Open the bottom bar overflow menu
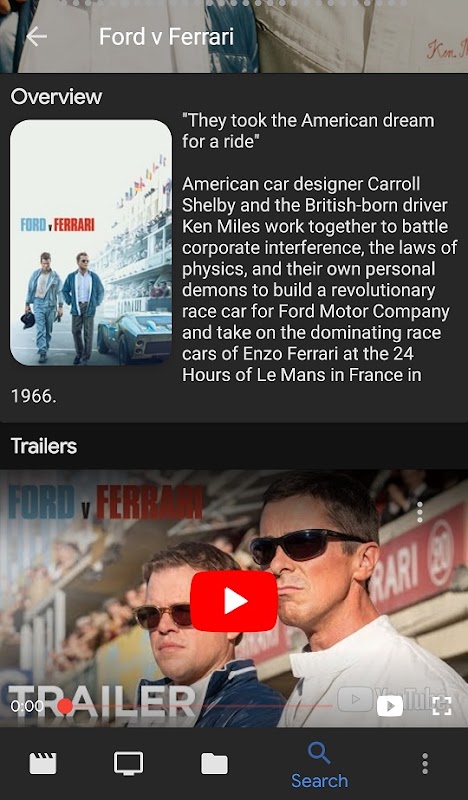This screenshot has height=800, width=468. (425, 764)
